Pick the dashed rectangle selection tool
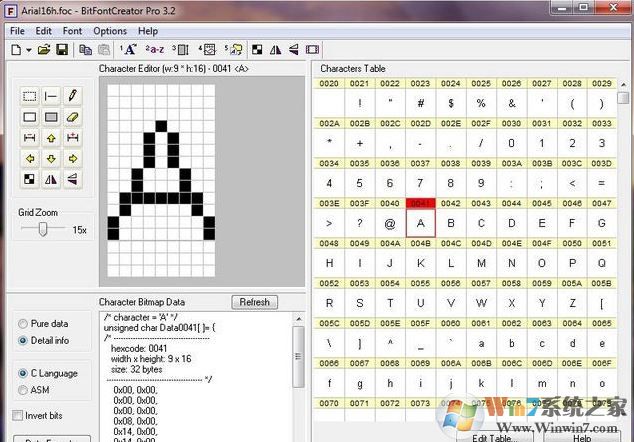This screenshot has height=442, width=634. [30, 96]
